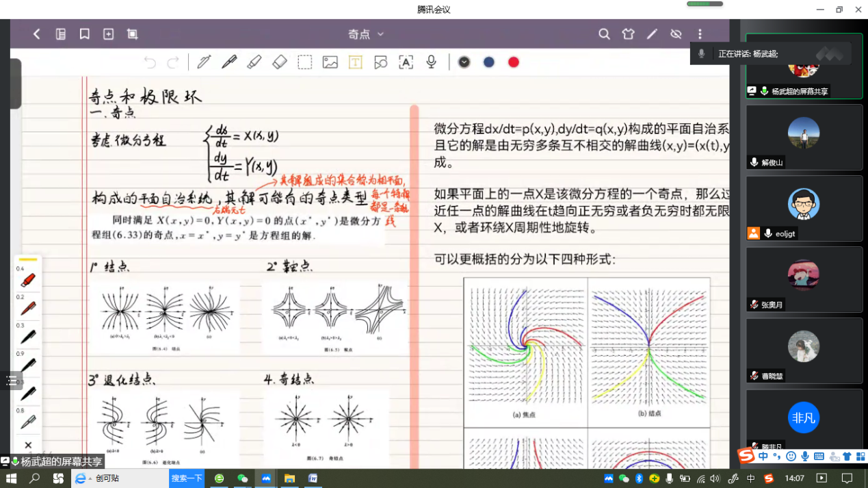This screenshot has height=488, width=868.
Task: Select the eraser tool in the note toolbar
Action: pos(280,62)
